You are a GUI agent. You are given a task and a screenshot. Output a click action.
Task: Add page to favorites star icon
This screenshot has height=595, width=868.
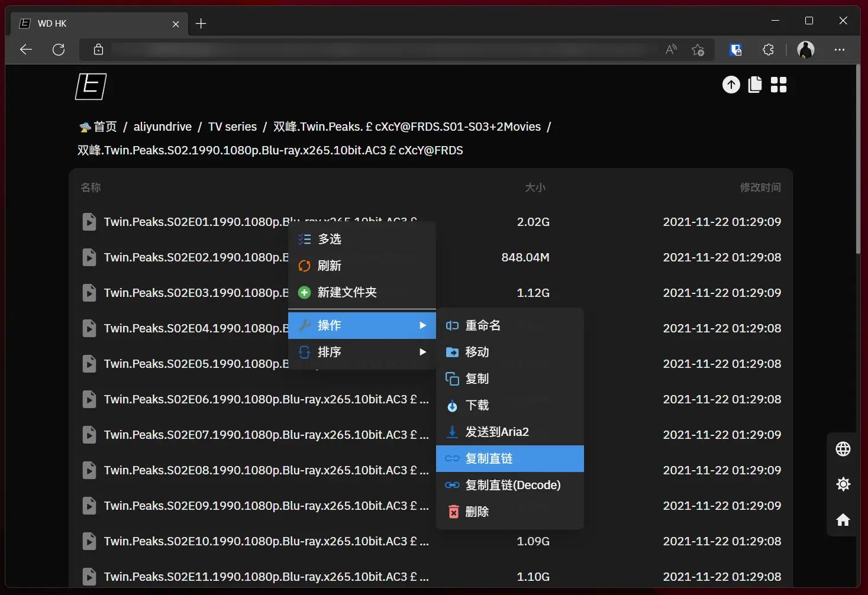(698, 50)
